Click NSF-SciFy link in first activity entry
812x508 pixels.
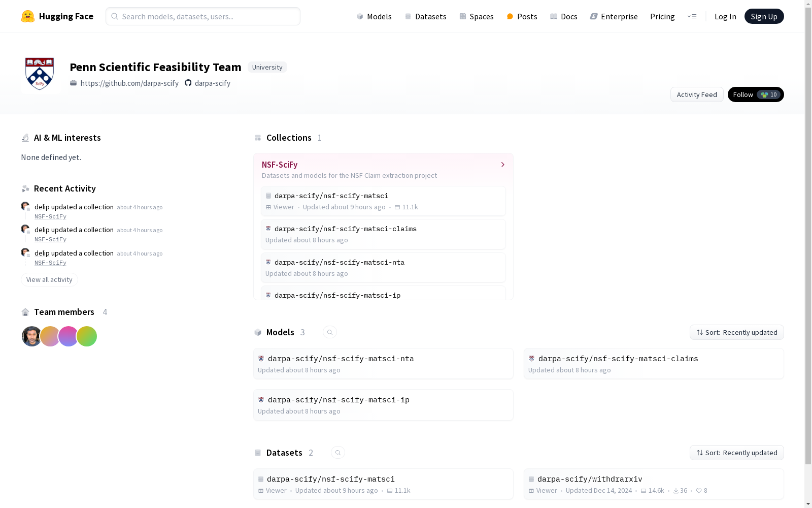pyautogui.click(x=50, y=216)
